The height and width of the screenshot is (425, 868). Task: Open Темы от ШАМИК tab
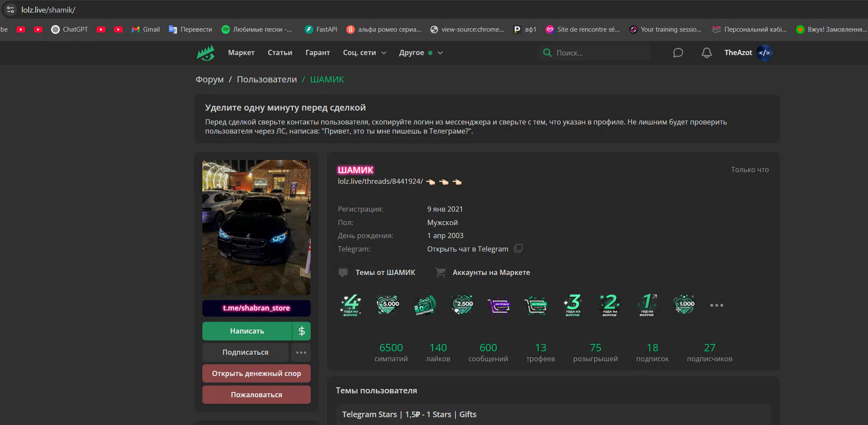click(377, 272)
